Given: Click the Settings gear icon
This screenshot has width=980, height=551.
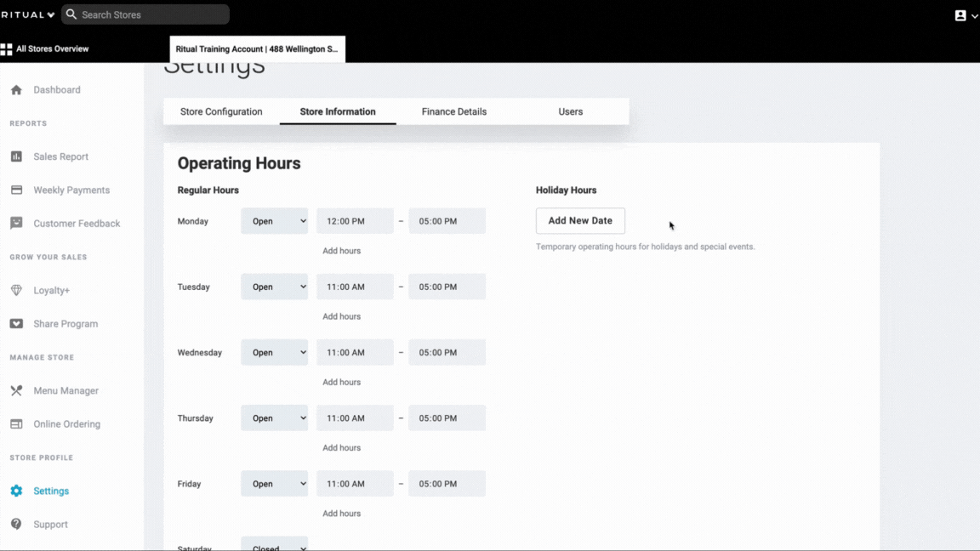Looking at the screenshot, I should [16, 491].
